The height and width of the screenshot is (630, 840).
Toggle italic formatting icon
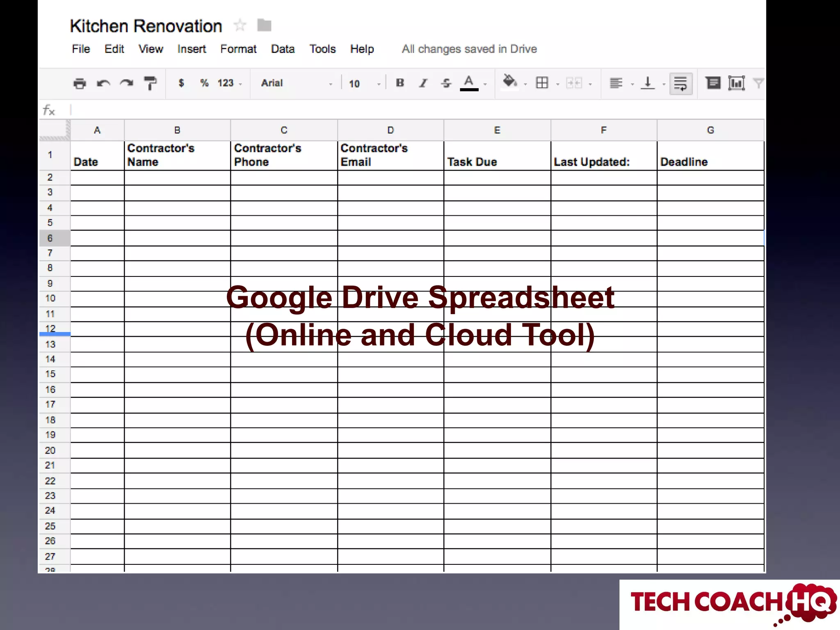(423, 83)
